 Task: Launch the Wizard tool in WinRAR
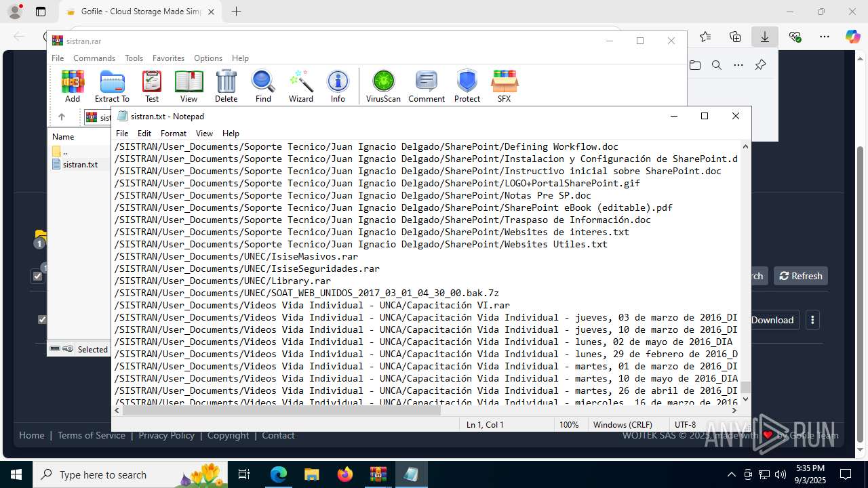tap(300, 86)
